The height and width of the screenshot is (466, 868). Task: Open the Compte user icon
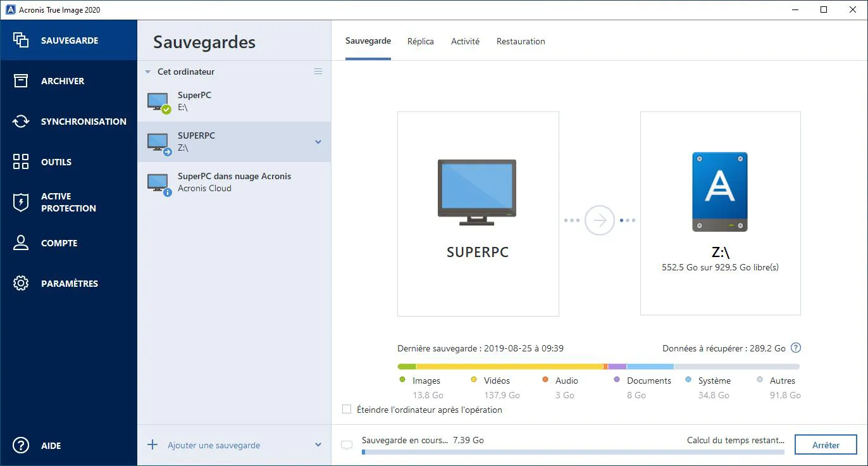coord(21,243)
